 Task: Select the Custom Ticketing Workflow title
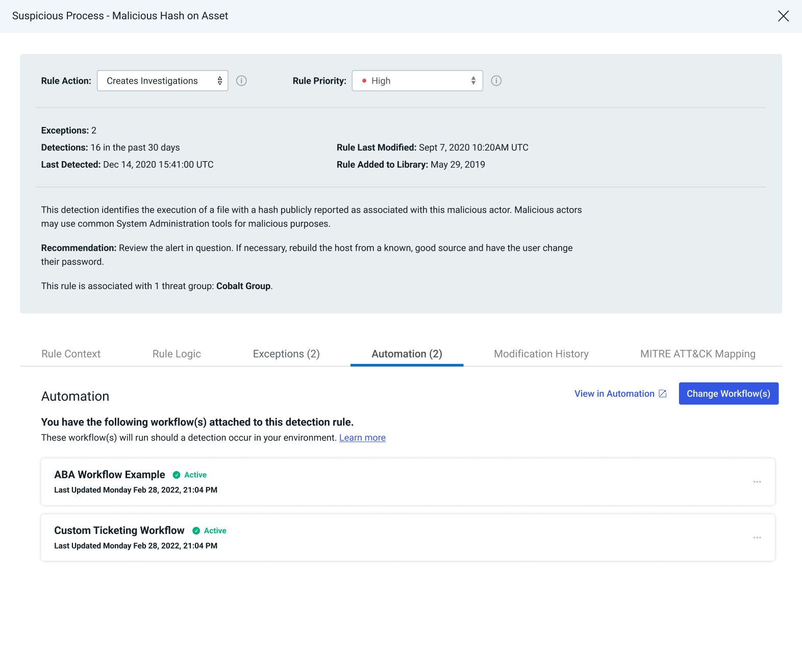[x=119, y=530]
